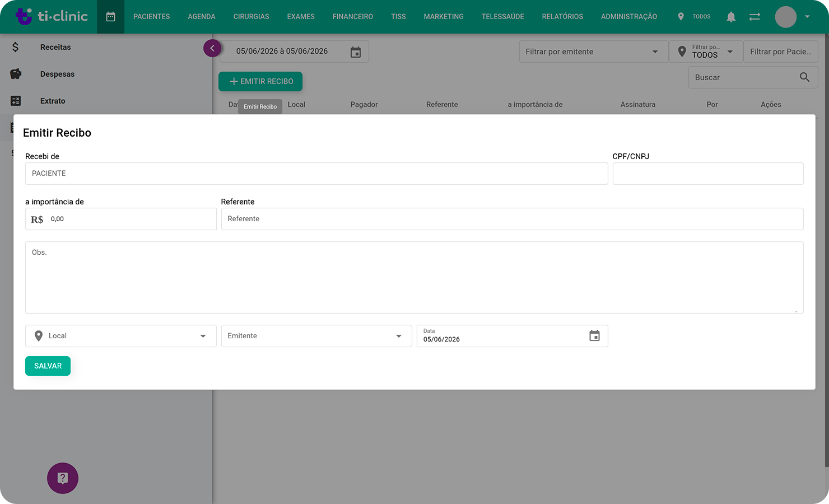829x504 pixels.
Task: Open the AGENDA menu
Action: coord(202,17)
